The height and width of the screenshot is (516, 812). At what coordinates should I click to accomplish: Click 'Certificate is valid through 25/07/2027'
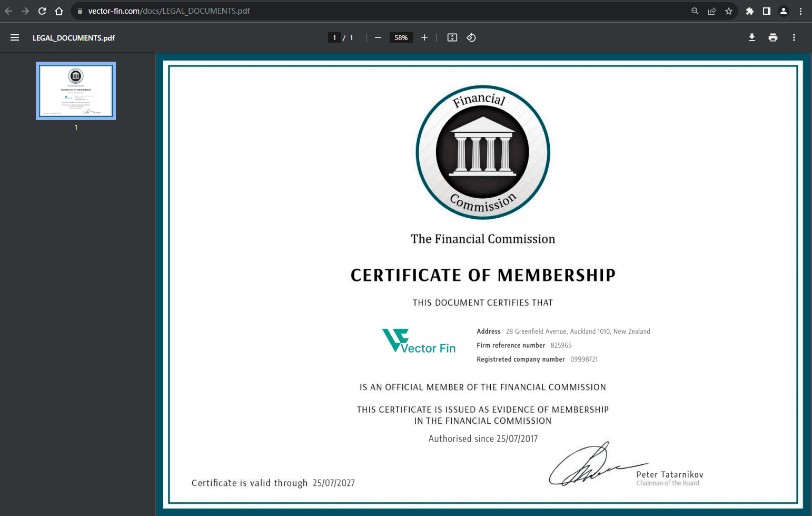(x=273, y=483)
